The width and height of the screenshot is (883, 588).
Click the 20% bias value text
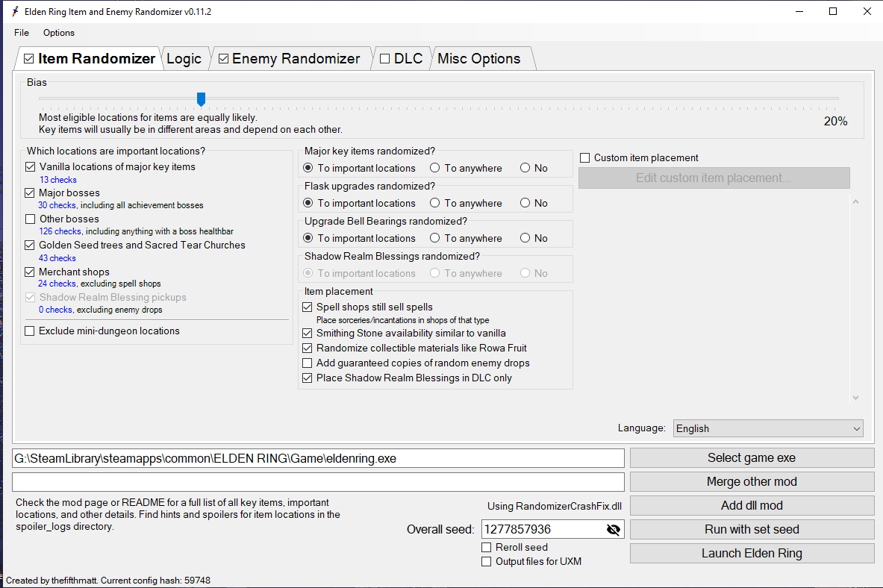coord(836,121)
